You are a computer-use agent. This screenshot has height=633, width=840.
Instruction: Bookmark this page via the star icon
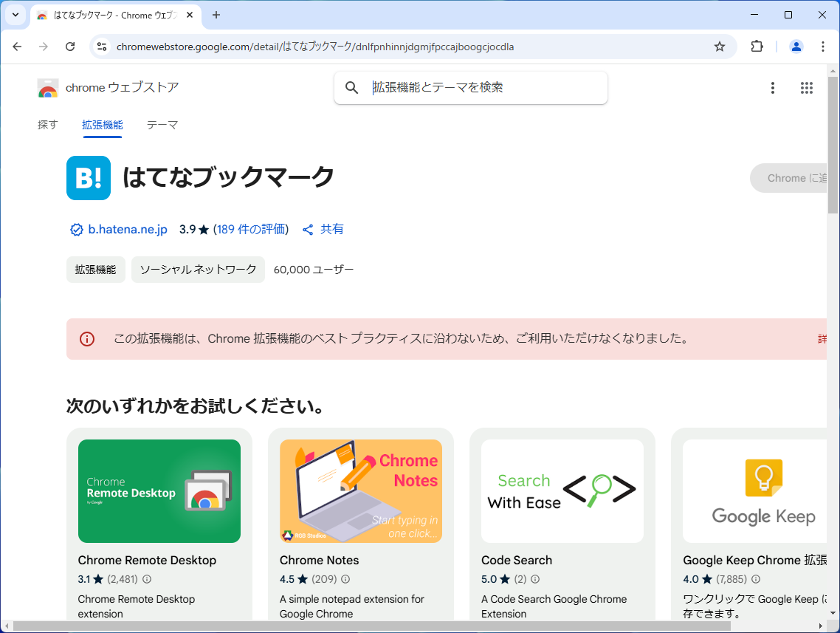click(719, 46)
